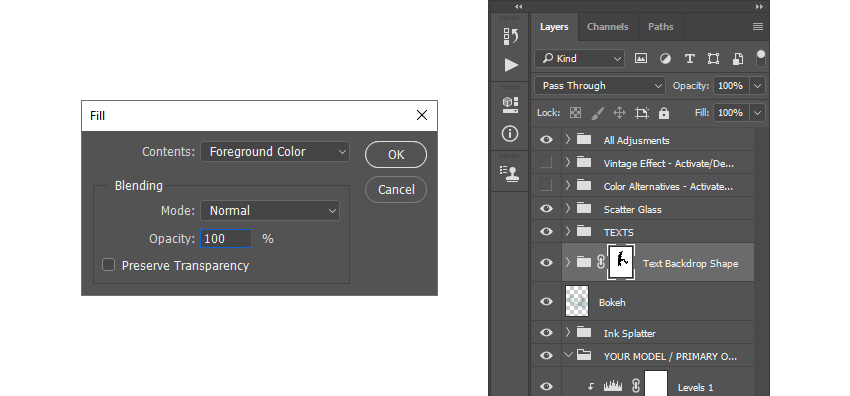Collapse the YOUR MODEL / PRIMARY group
Screen dimensions: 850x396
pos(568,355)
